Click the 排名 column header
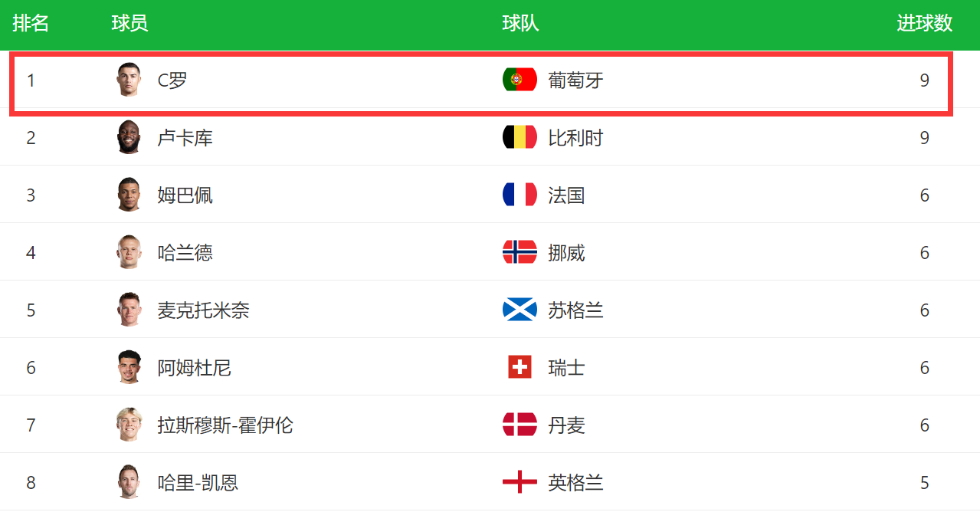 [x=31, y=23]
